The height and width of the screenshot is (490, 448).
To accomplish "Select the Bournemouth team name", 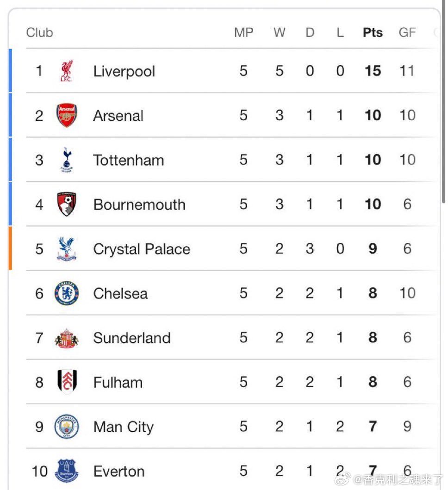I will 139,205.
